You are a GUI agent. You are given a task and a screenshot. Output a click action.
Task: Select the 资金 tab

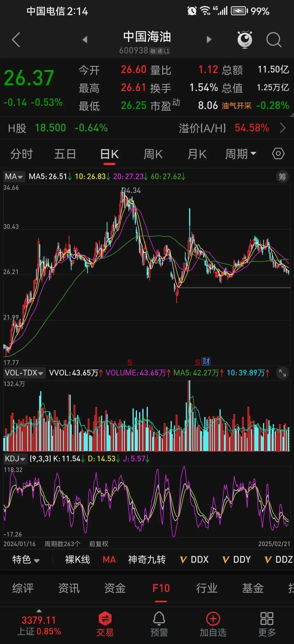click(x=115, y=588)
